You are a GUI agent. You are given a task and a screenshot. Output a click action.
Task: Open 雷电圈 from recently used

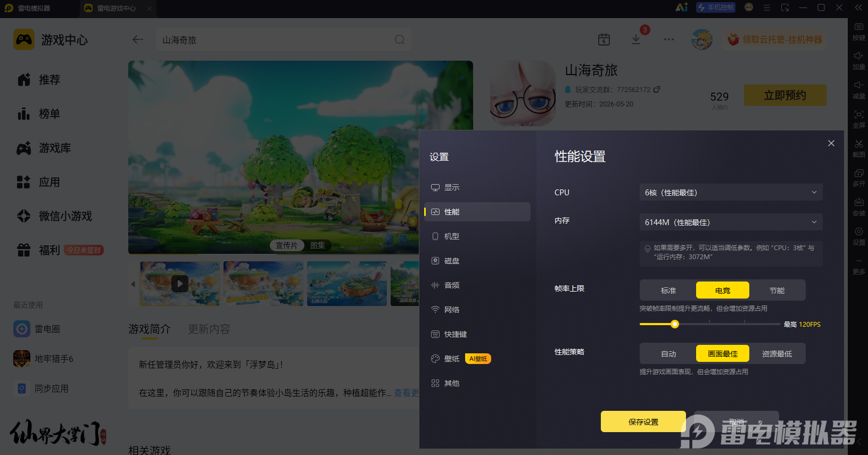[x=37, y=329]
